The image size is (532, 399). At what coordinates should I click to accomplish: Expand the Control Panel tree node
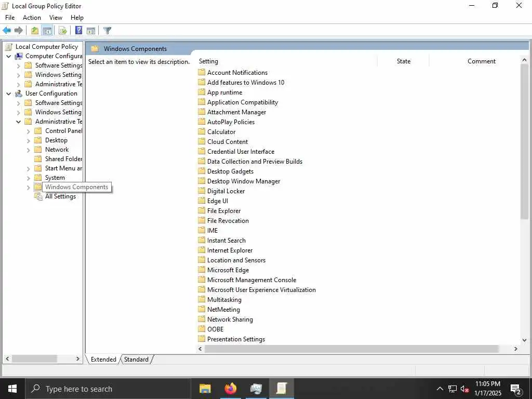point(29,131)
